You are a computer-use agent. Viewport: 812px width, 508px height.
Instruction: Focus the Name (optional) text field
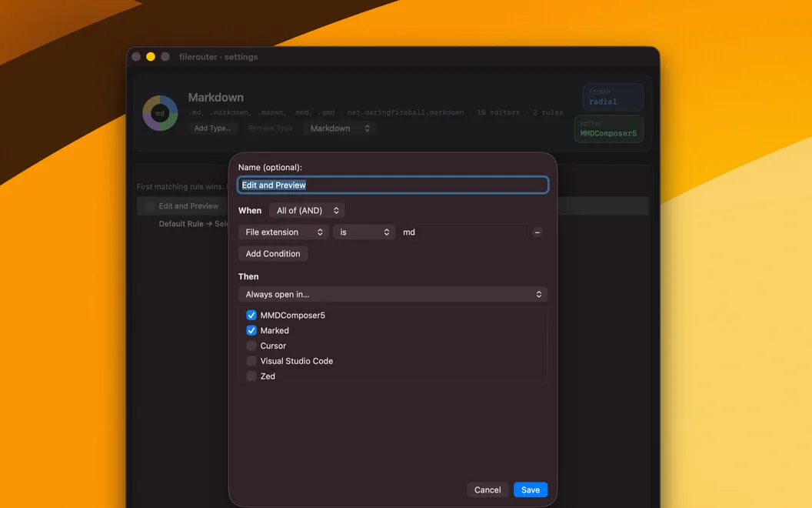point(392,185)
